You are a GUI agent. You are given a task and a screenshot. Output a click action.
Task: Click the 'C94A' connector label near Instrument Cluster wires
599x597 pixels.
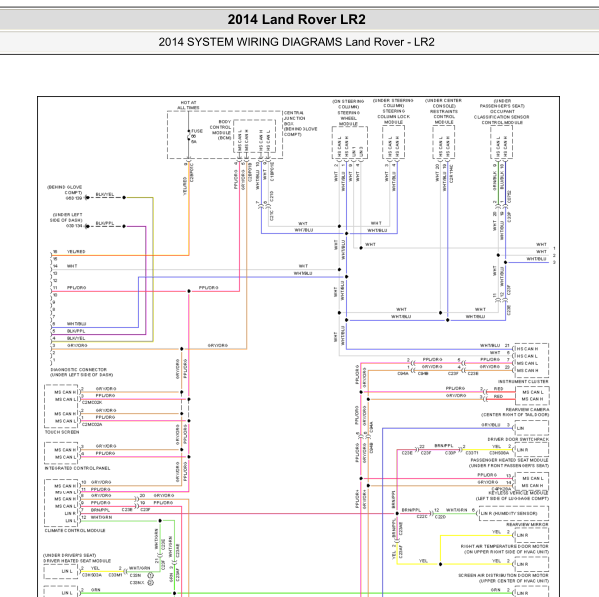403,374
